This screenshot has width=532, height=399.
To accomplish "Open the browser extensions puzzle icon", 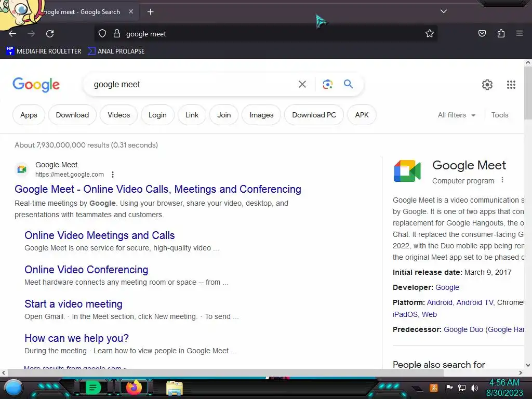I will tap(501, 33).
